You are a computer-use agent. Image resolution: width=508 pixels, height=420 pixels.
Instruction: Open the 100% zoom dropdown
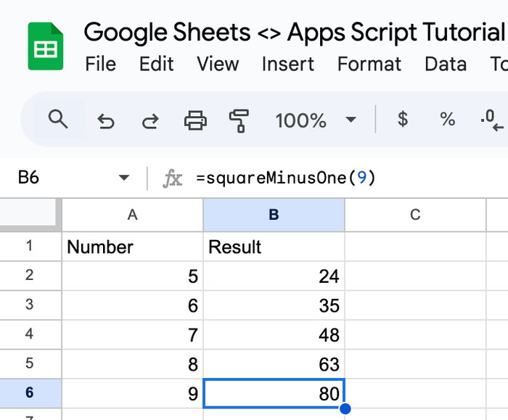[316, 120]
